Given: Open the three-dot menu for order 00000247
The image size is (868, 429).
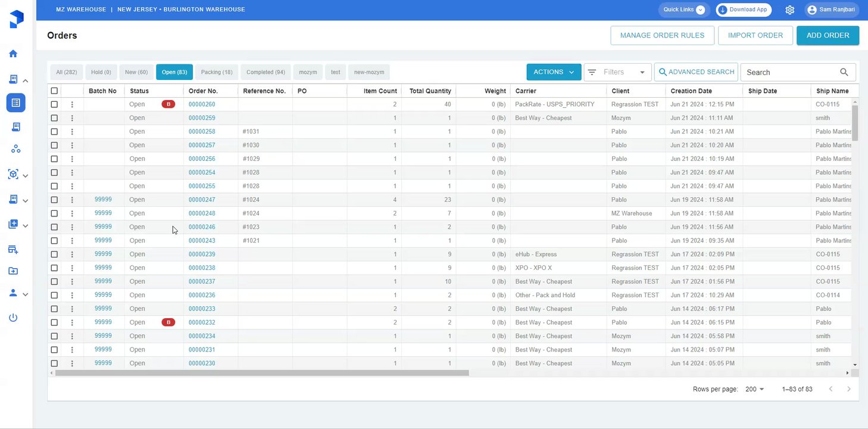Looking at the screenshot, I should coord(72,200).
